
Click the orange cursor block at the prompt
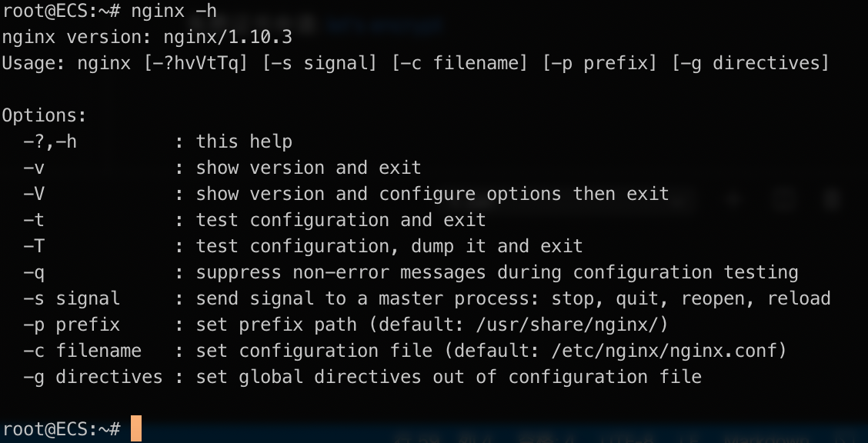(136, 428)
